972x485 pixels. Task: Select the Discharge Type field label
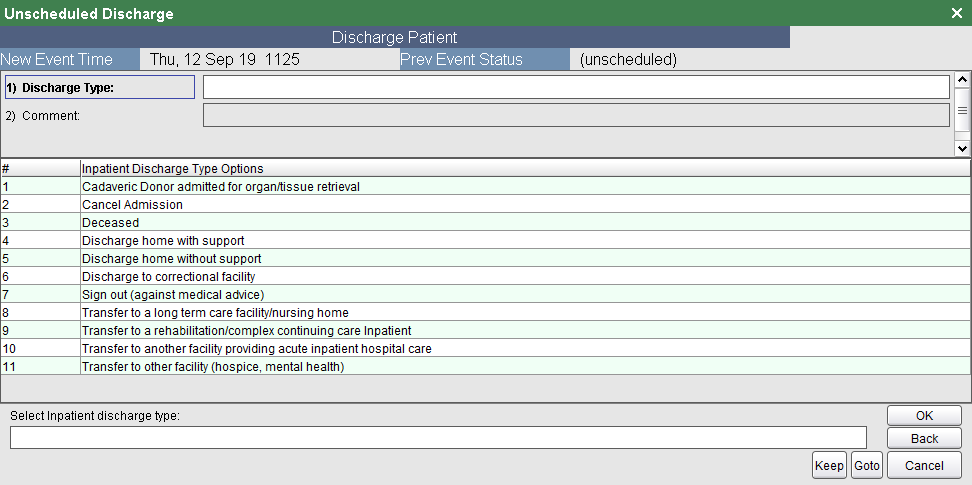click(x=100, y=87)
